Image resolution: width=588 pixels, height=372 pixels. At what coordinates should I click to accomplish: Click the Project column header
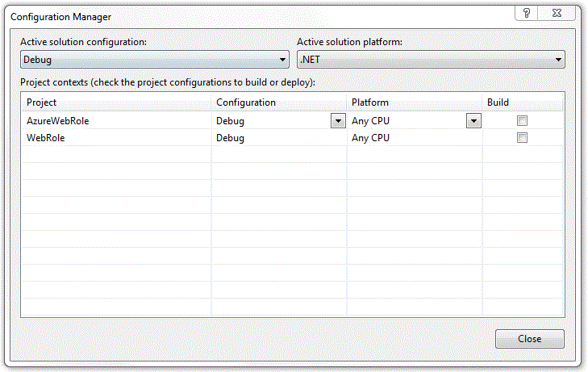(116, 102)
